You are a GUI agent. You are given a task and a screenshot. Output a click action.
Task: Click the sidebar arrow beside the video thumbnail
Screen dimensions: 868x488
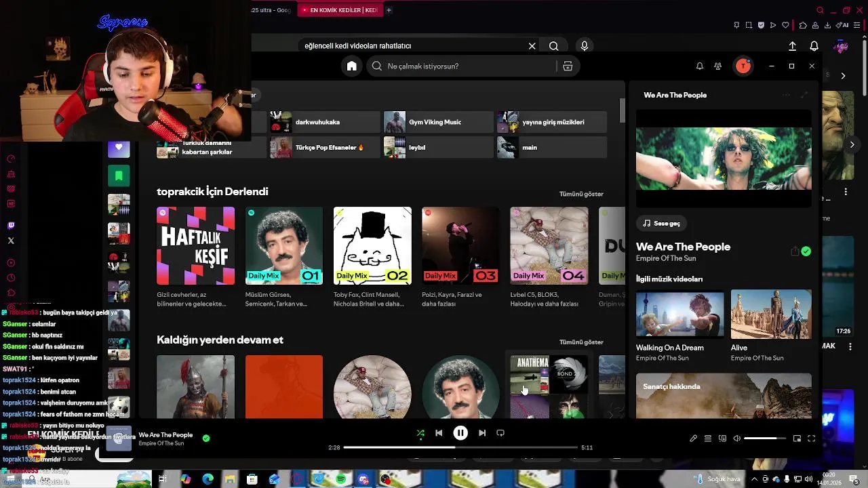852,144
